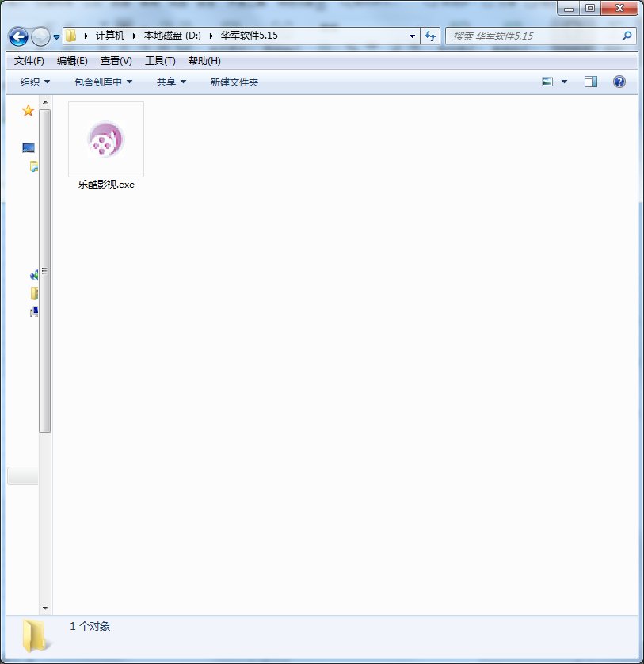Open help with the blue question mark icon
This screenshot has width=644, height=664.
(619, 82)
